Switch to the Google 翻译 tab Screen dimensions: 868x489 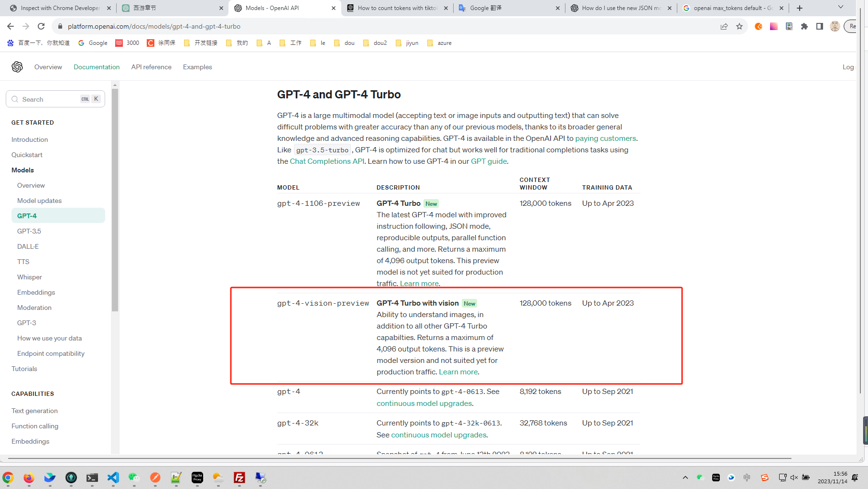click(x=510, y=8)
